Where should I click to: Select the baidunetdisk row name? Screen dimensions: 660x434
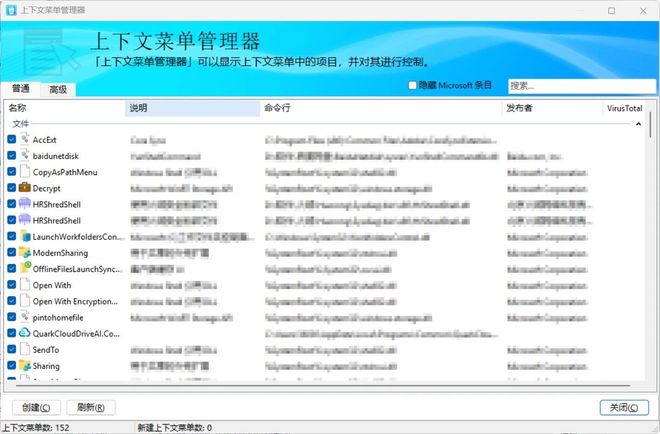click(x=56, y=156)
